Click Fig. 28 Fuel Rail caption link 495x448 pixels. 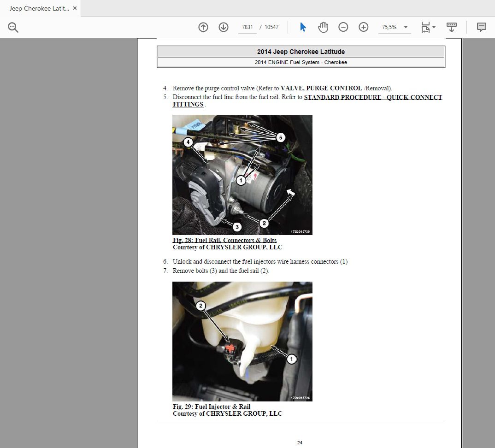pyautogui.click(x=224, y=240)
